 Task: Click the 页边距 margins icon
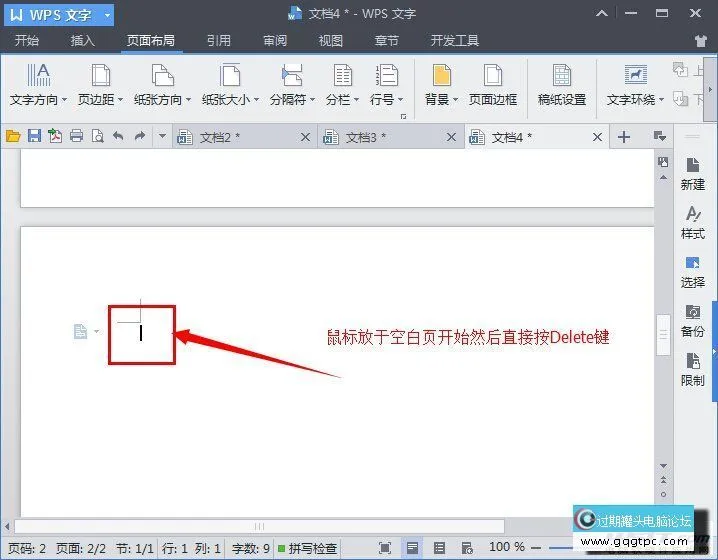click(x=100, y=75)
